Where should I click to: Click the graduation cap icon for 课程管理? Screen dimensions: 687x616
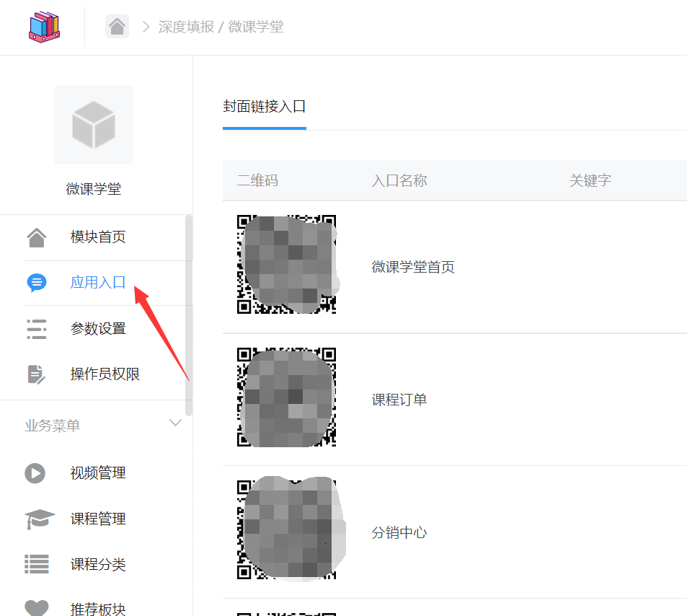click(x=40, y=519)
